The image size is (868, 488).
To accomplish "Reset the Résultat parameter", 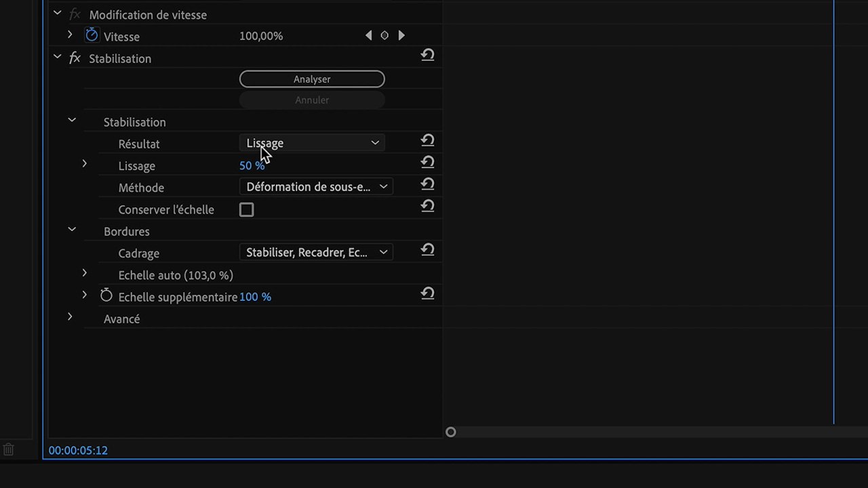I will pyautogui.click(x=427, y=141).
